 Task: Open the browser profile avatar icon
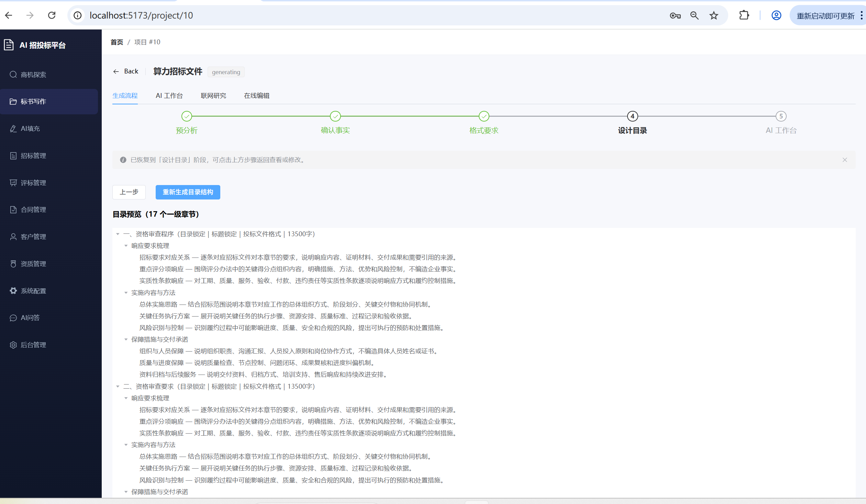776,15
